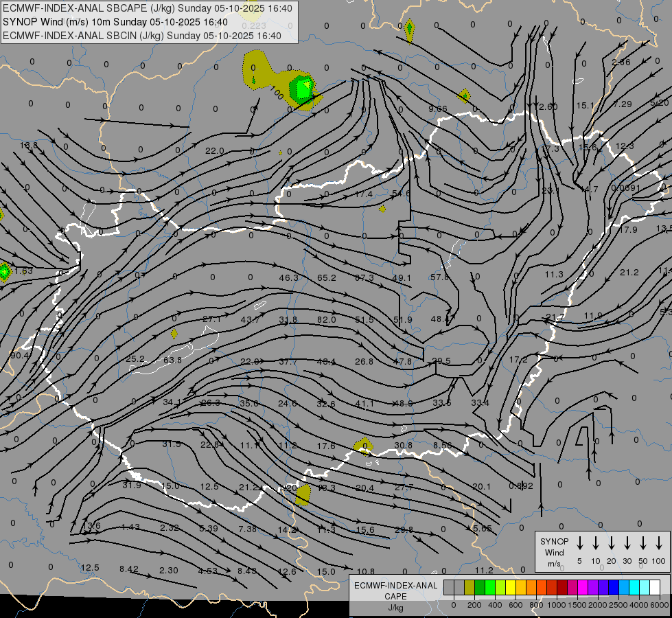Click the 48.9 CAPE value on map
This screenshot has width=672, height=618.
403,404
